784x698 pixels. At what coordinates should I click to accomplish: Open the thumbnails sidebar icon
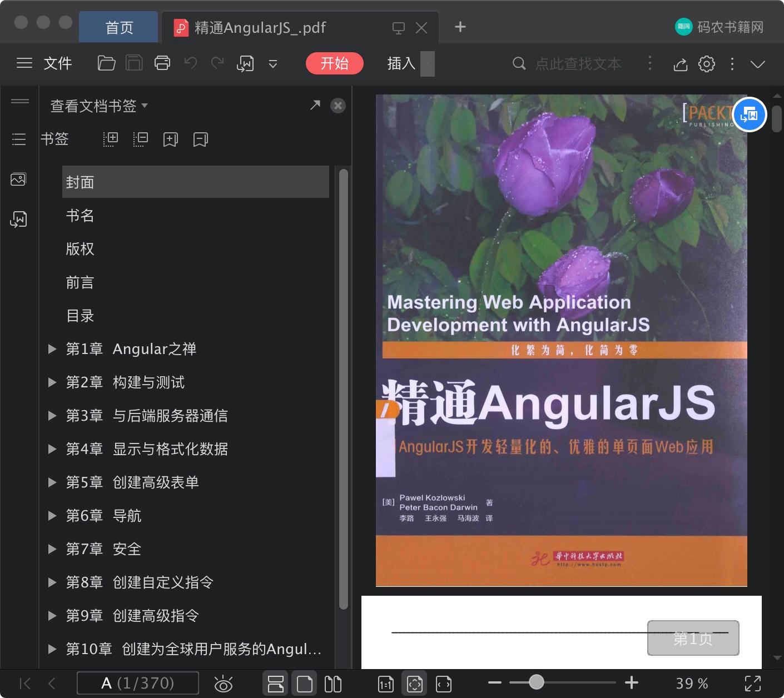[18, 180]
